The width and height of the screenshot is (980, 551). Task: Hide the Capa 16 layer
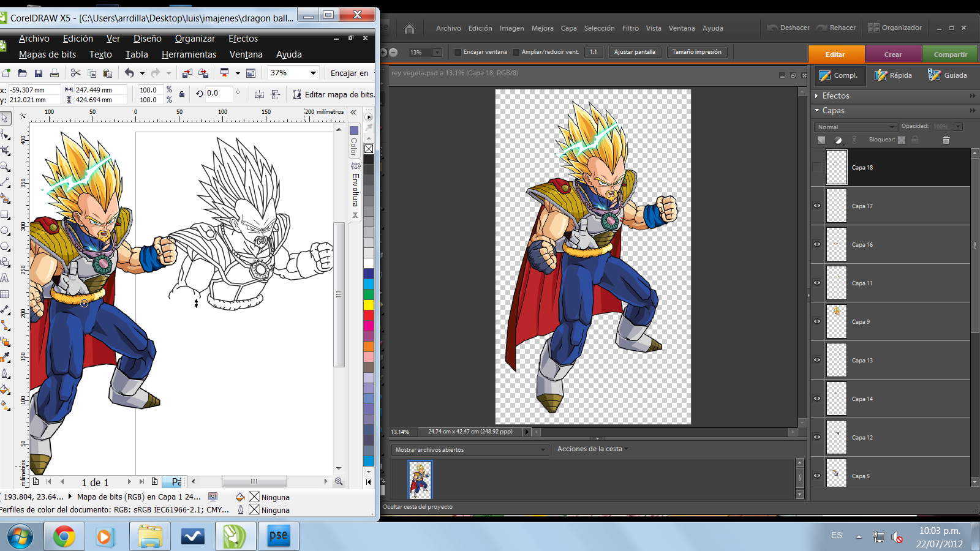[817, 244]
